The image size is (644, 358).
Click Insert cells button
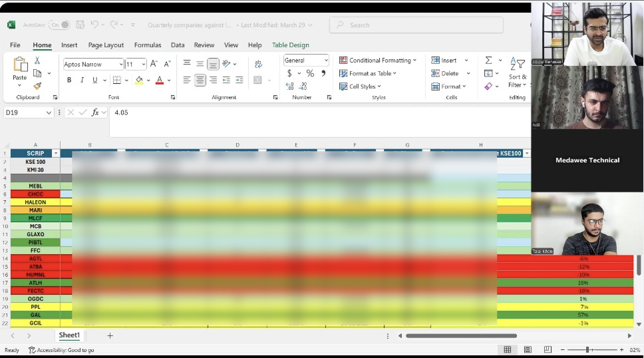[444, 60]
